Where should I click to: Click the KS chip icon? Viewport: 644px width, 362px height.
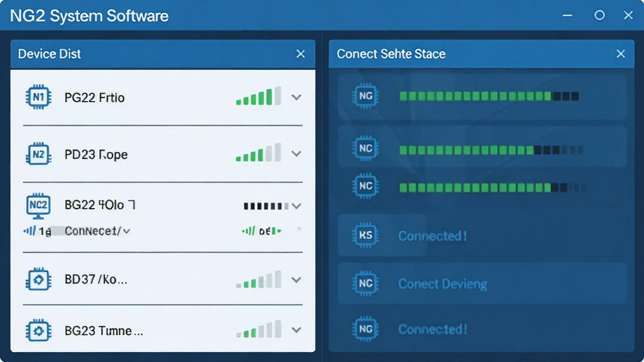coord(365,235)
